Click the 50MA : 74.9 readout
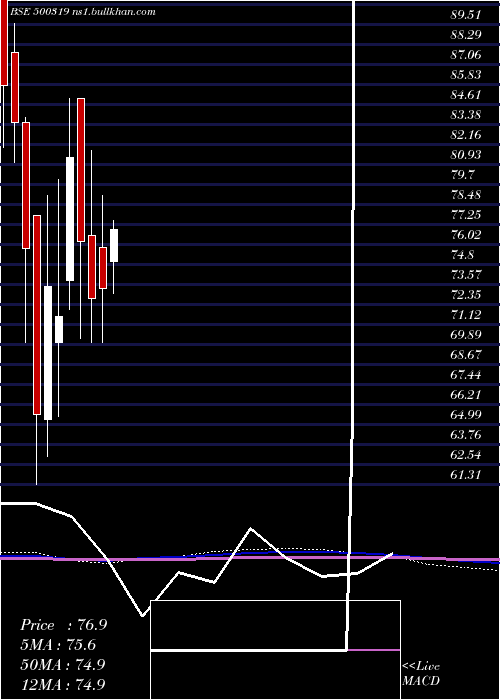Image resolution: width=500 pixels, height=700 pixels. click(63, 665)
